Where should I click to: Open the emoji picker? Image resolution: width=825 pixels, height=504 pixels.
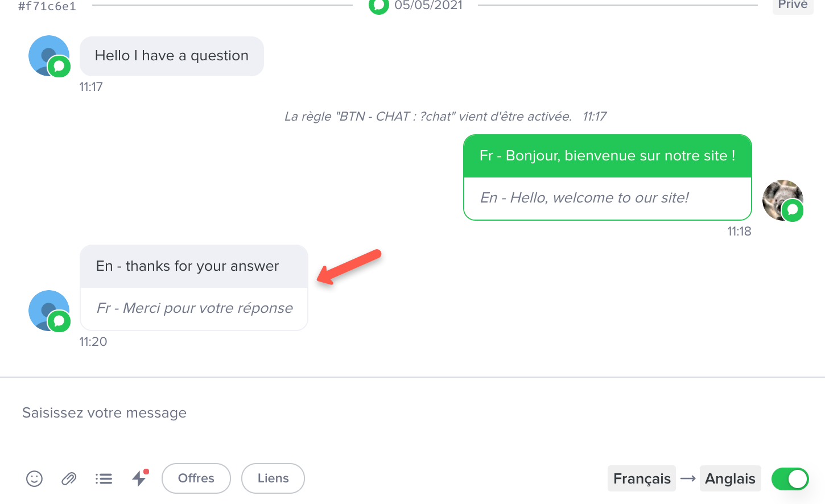click(35, 479)
